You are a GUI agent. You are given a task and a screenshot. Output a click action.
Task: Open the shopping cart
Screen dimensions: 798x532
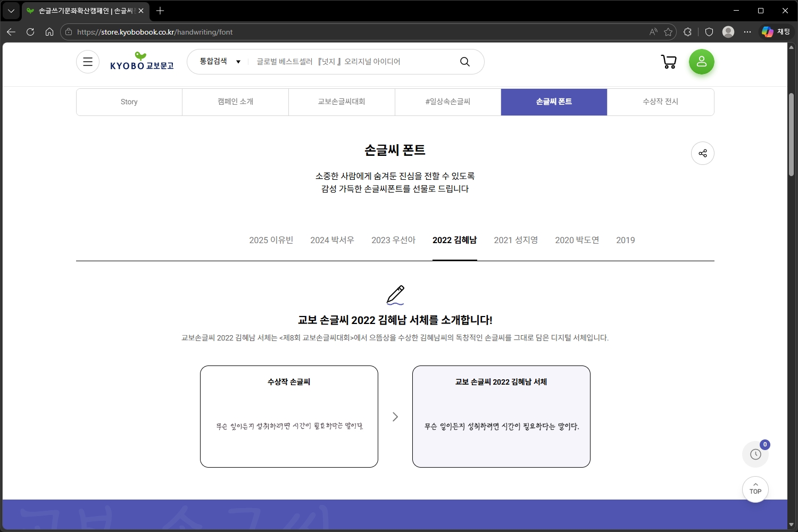pos(669,62)
